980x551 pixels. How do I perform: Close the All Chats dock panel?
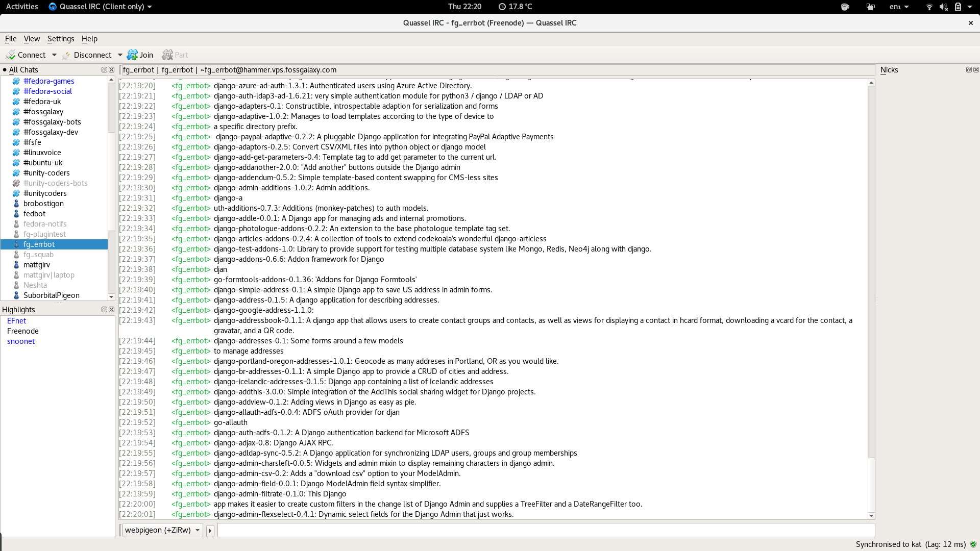pyautogui.click(x=112, y=70)
